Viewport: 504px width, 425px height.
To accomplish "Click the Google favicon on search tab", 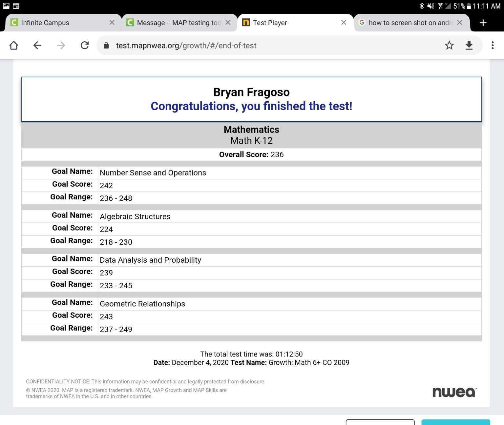I will 362,22.
